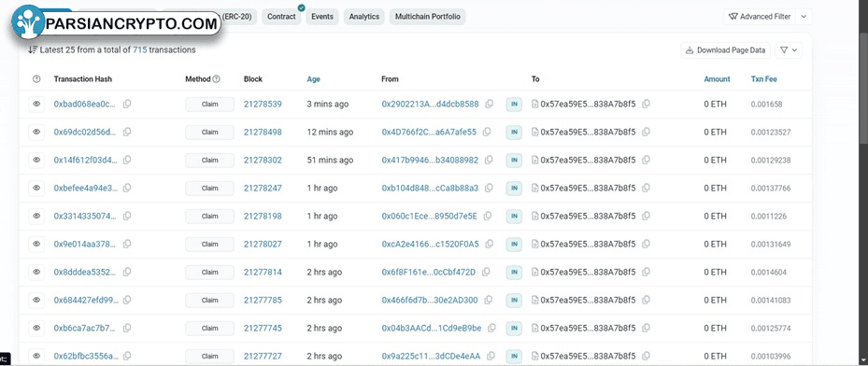Click the contract file icon in the 0xb6ca7ac7b7 row
Viewport: 868px width, 366px height.
click(535, 328)
